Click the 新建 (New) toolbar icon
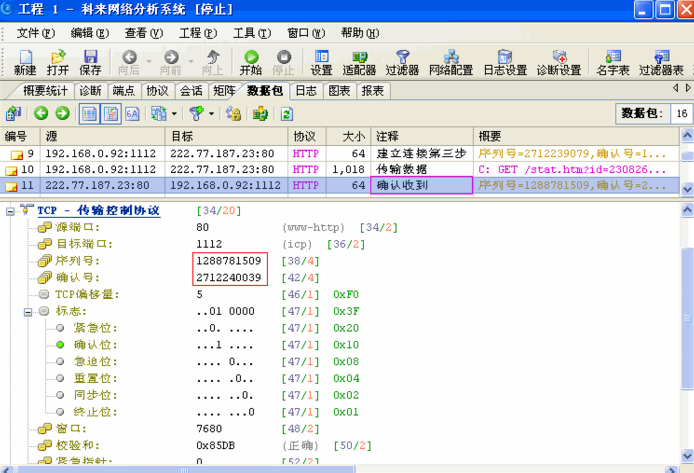The height and width of the screenshot is (473, 694). coord(25,62)
